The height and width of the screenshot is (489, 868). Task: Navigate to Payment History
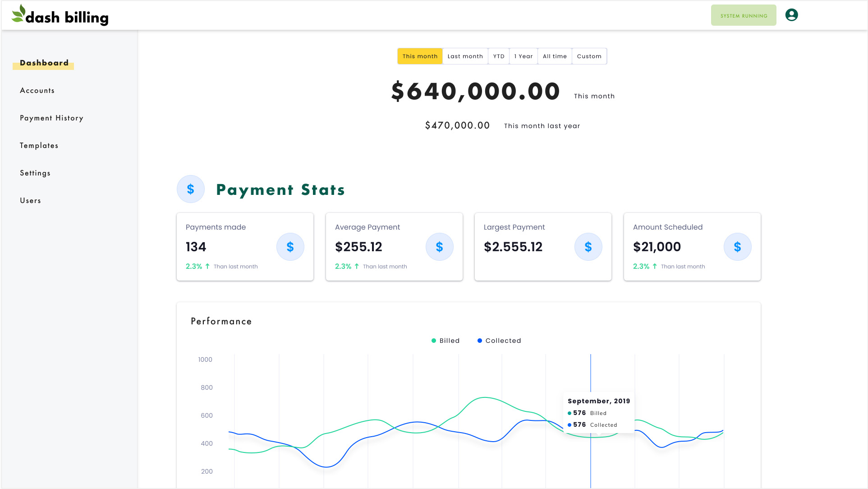tap(51, 118)
